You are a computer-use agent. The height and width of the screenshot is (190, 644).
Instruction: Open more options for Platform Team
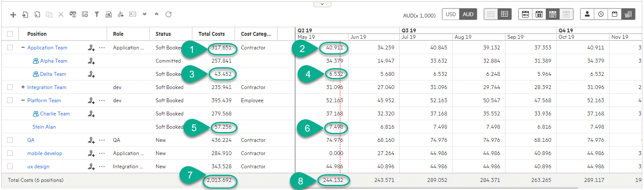click(x=102, y=101)
